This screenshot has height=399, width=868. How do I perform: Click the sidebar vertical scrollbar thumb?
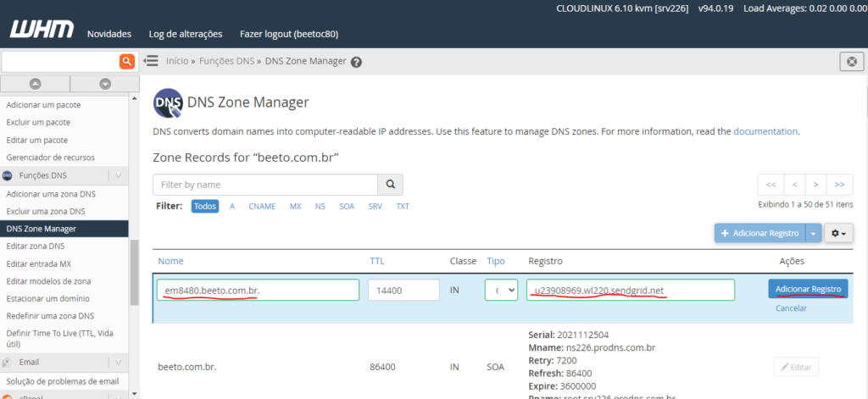133,273
